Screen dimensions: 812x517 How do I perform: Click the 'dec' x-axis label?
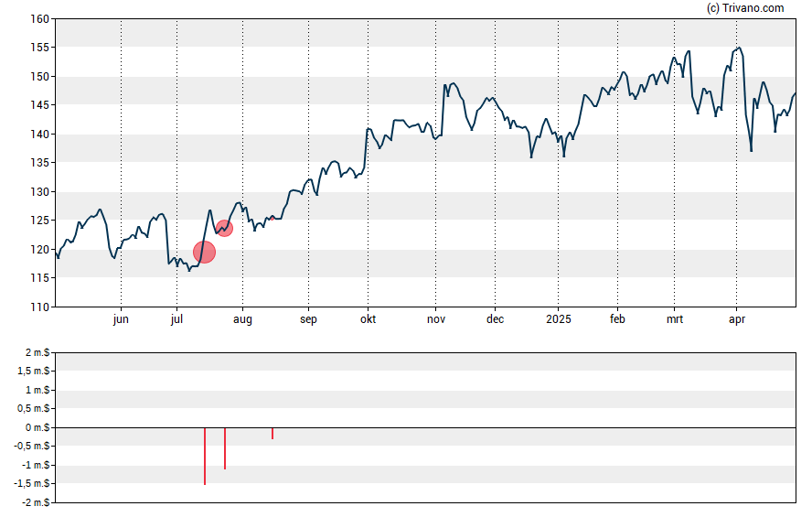pos(495,319)
